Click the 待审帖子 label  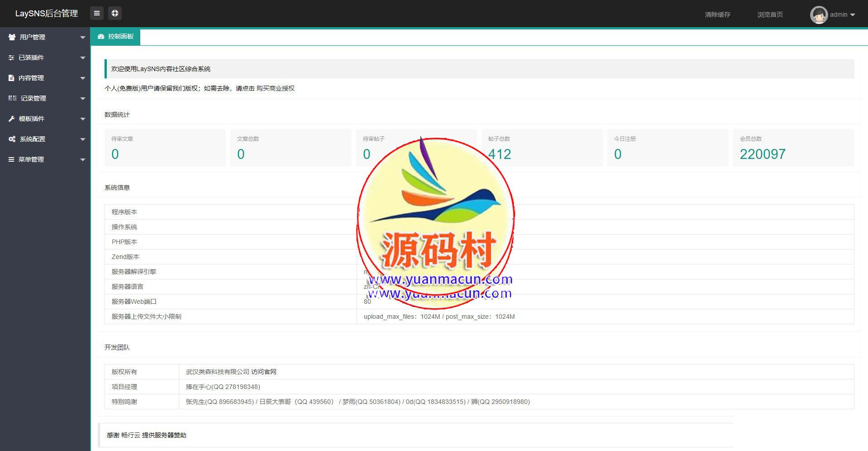(374, 139)
